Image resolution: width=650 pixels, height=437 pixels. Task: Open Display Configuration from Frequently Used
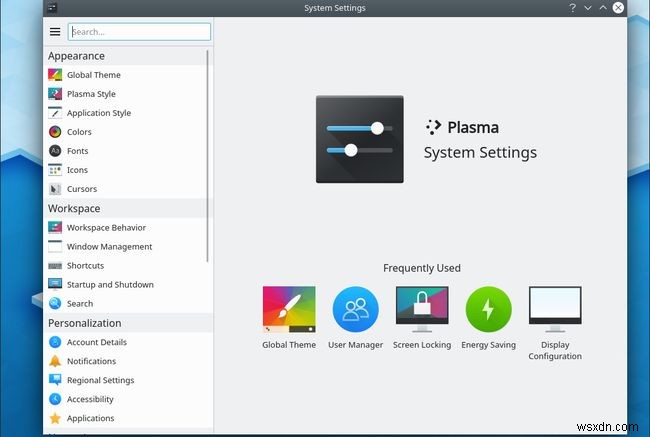point(555,323)
